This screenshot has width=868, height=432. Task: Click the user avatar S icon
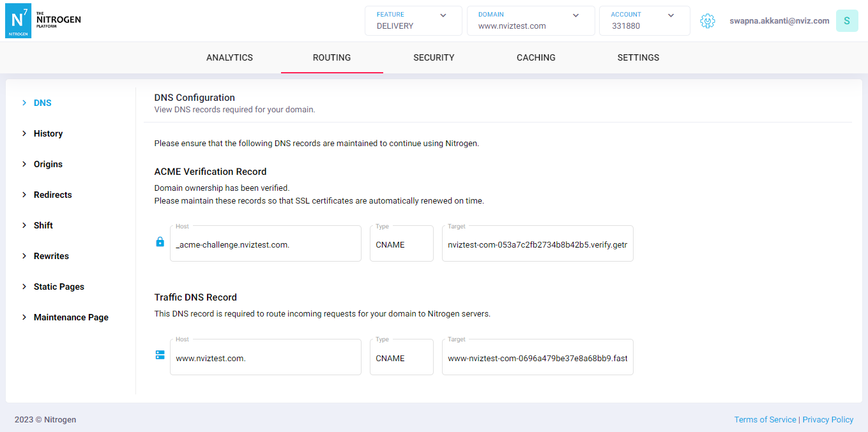(x=846, y=21)
